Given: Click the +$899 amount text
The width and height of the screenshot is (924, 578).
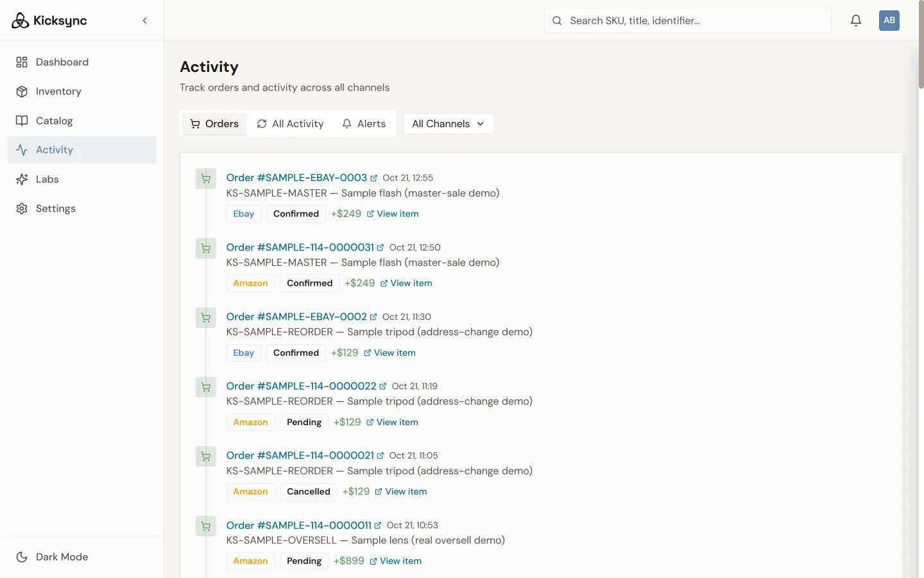Looking at the screenshot, I should click(349, 561).
